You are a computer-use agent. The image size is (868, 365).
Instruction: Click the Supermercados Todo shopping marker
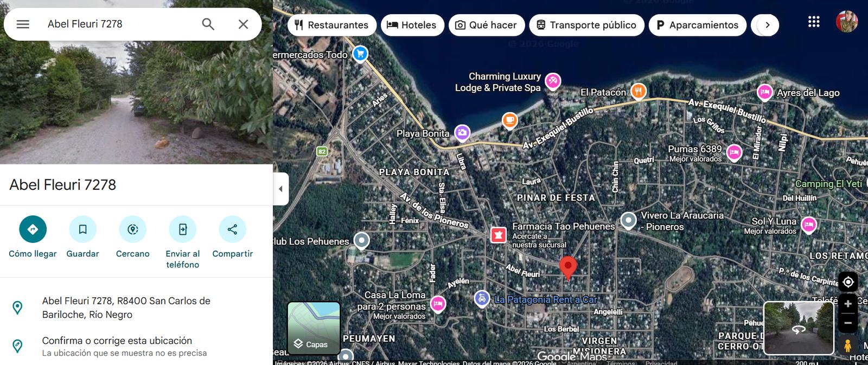pos(360,54)
